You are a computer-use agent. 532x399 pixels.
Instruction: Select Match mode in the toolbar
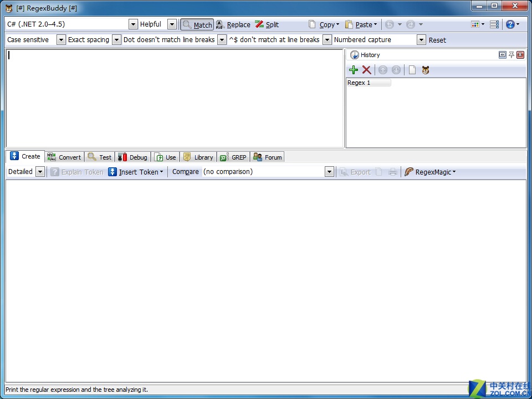pyautogui.click(x=197, y=24)
